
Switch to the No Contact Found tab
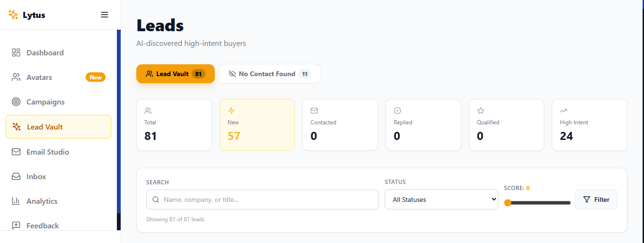pos(270,74)
